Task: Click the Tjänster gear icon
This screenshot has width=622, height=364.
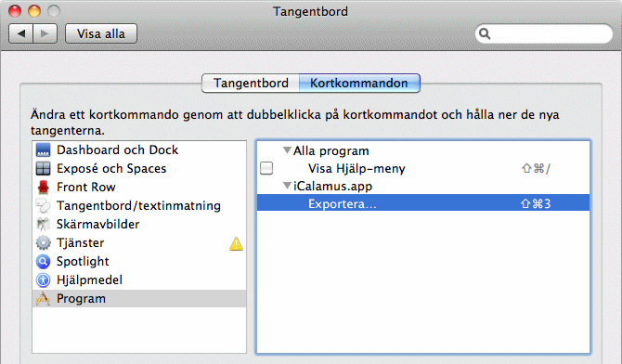Action: point(44,242)
